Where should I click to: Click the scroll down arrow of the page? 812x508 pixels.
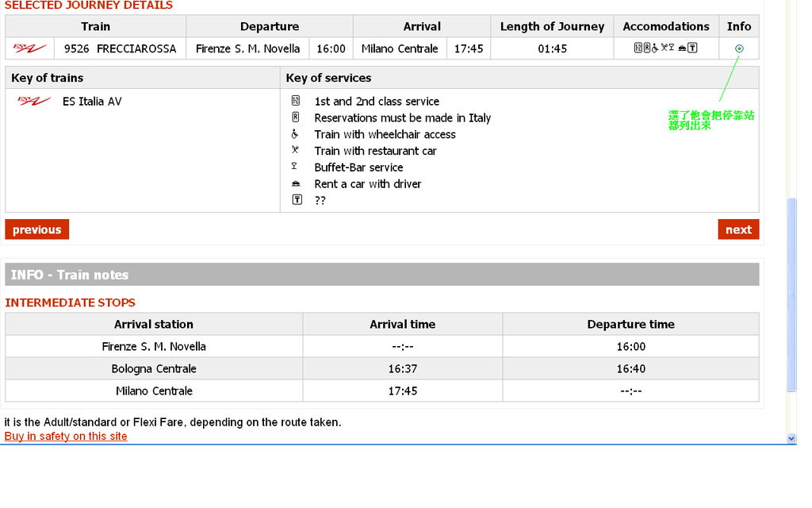tap(791, 438)
